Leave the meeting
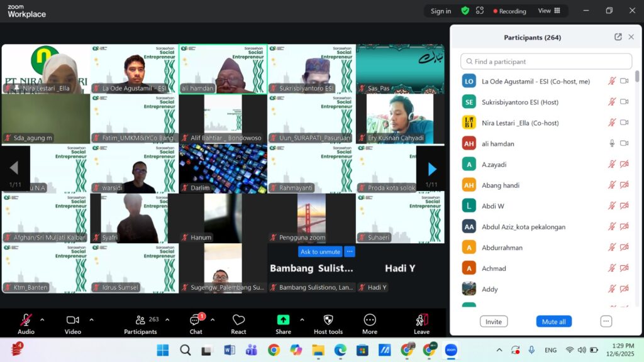Viewport: 644px width, 362px height. 421,323
